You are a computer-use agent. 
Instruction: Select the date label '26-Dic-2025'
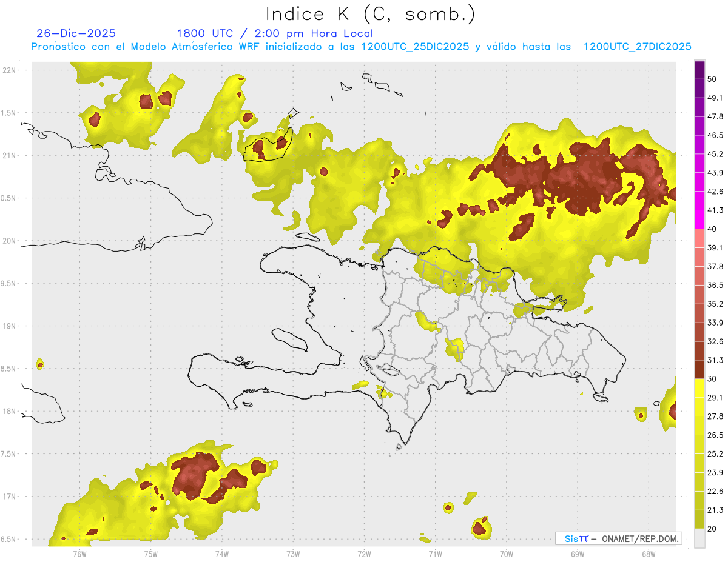(x=76, y=33)
